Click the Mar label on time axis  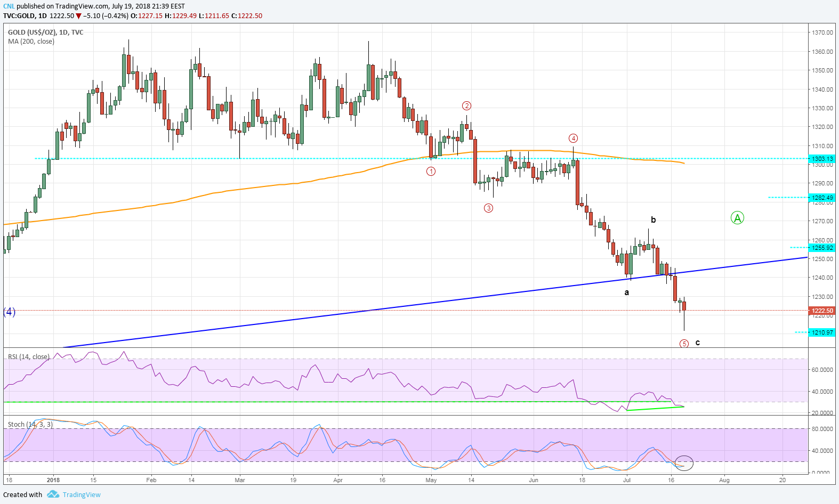click(240, 480)
